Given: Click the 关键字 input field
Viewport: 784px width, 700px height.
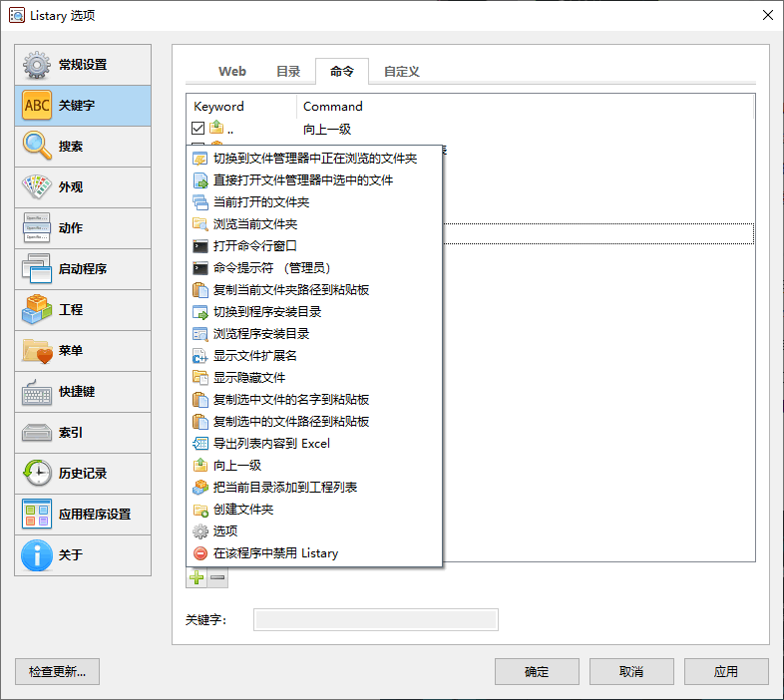Looking at the screenshot, I should [x=376, y=620].
